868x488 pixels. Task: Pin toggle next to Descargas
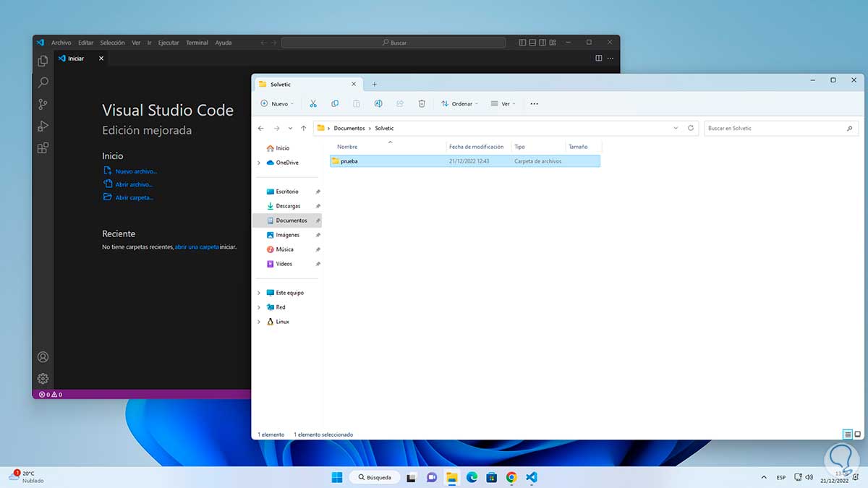(318, 206)
